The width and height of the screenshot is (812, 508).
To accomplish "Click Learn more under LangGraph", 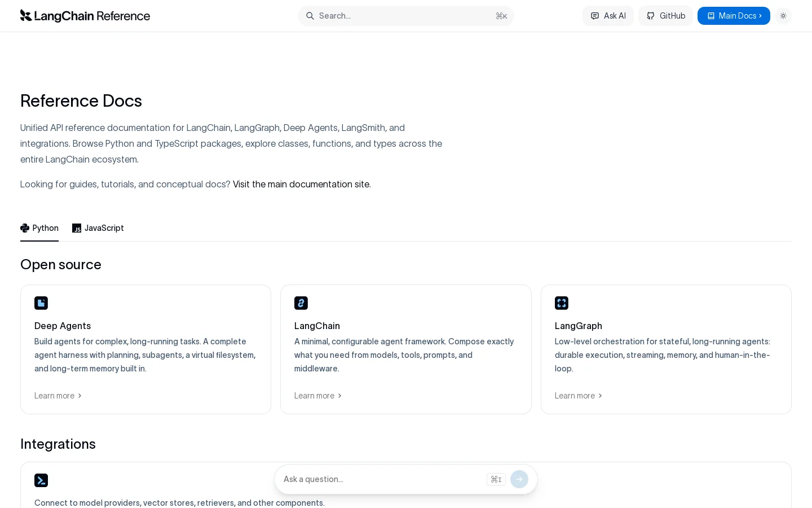I will click(579, 396).
